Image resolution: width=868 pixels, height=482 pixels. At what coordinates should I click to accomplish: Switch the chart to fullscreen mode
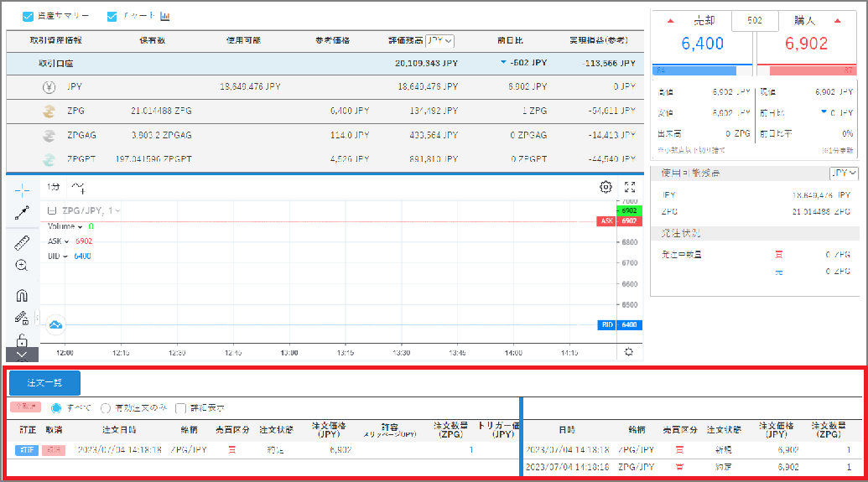(630, 187)
